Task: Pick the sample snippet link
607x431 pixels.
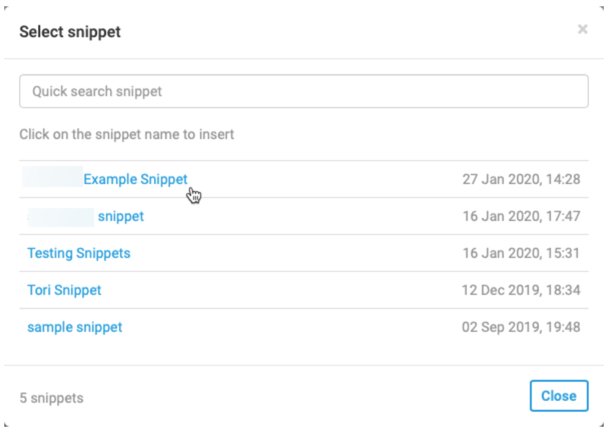Action: tap(74, 327)
